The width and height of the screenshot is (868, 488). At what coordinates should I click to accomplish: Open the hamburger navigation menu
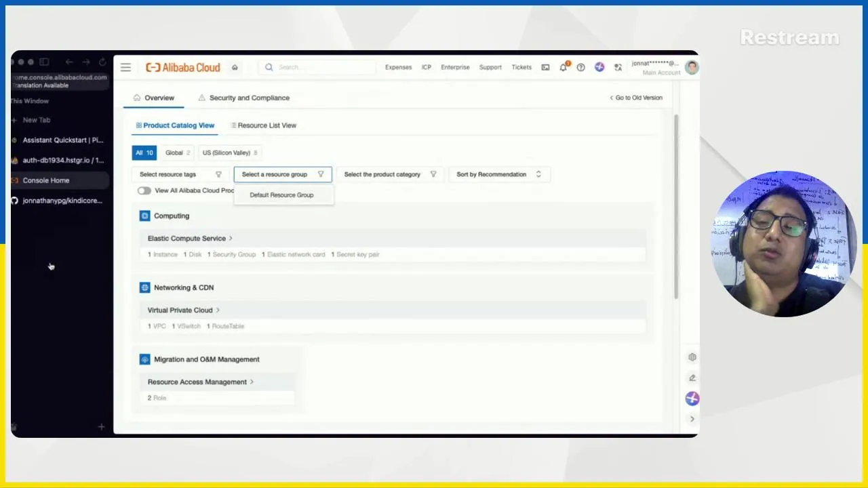[125, 67]
